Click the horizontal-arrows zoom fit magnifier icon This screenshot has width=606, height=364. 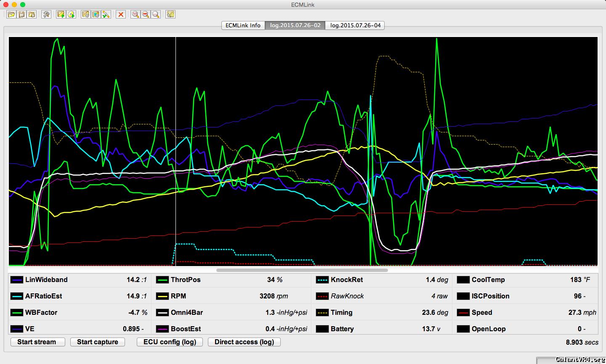(x=146, y=14)
